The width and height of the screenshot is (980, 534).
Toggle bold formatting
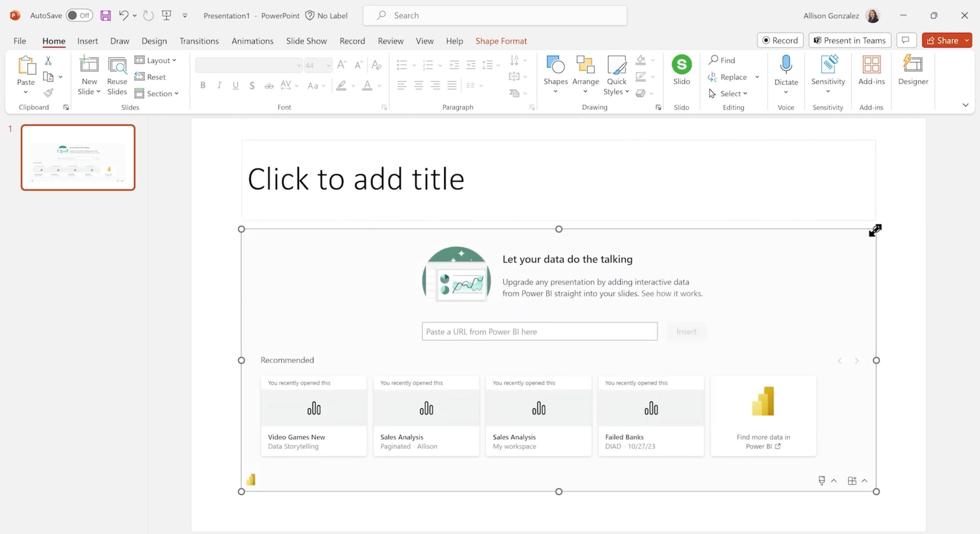(x=203, y=85)
